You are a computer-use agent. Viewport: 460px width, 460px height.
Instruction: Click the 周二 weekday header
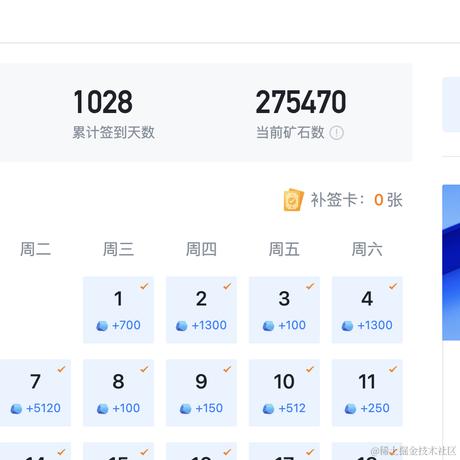pos(35,249)
